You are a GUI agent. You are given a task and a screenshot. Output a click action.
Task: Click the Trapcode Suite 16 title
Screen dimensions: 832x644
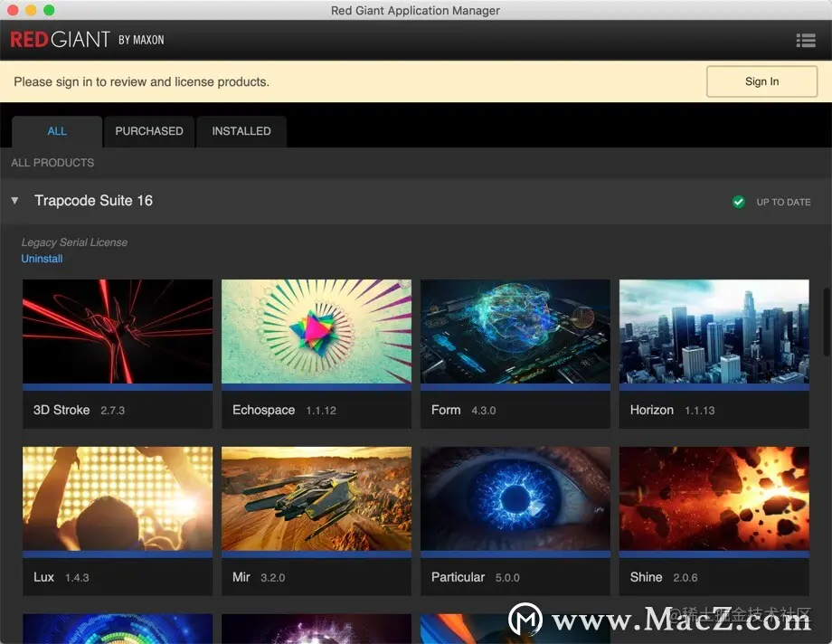(x=93, y=201)
